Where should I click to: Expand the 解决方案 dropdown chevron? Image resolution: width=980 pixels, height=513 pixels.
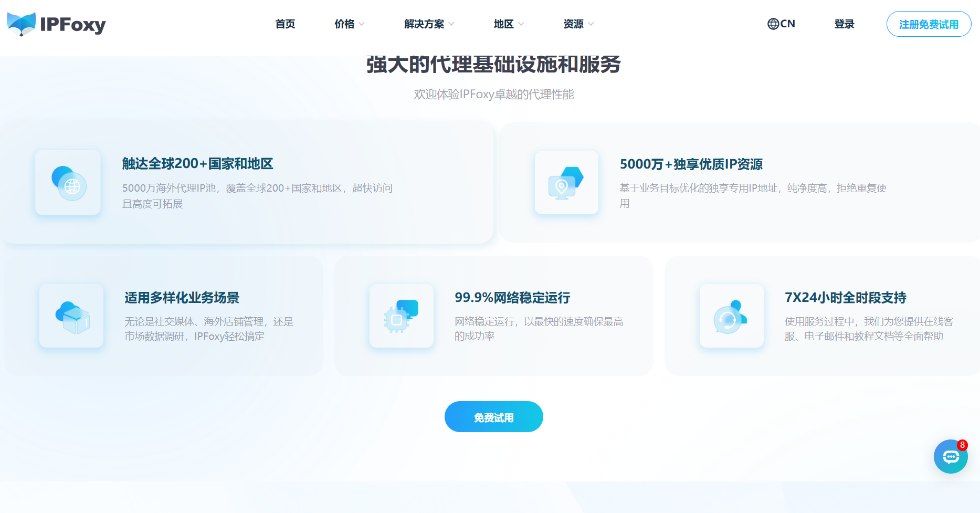pyautogui.click(x=451, y=24)
